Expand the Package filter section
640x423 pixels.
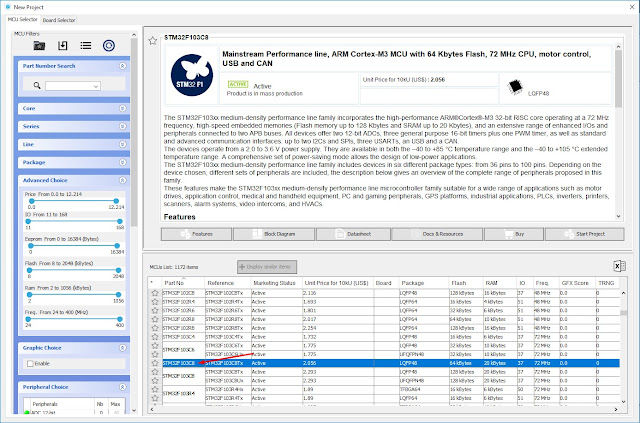(x=122, y=162)
